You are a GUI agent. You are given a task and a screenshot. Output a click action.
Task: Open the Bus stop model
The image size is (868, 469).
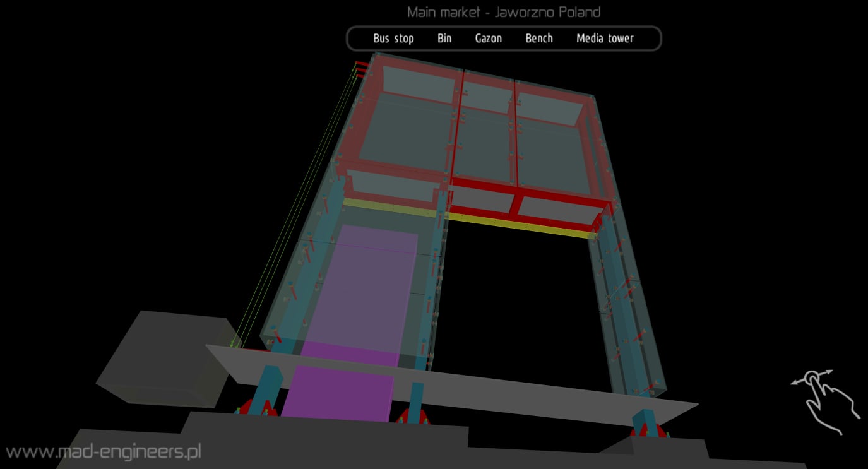[393, 39]
